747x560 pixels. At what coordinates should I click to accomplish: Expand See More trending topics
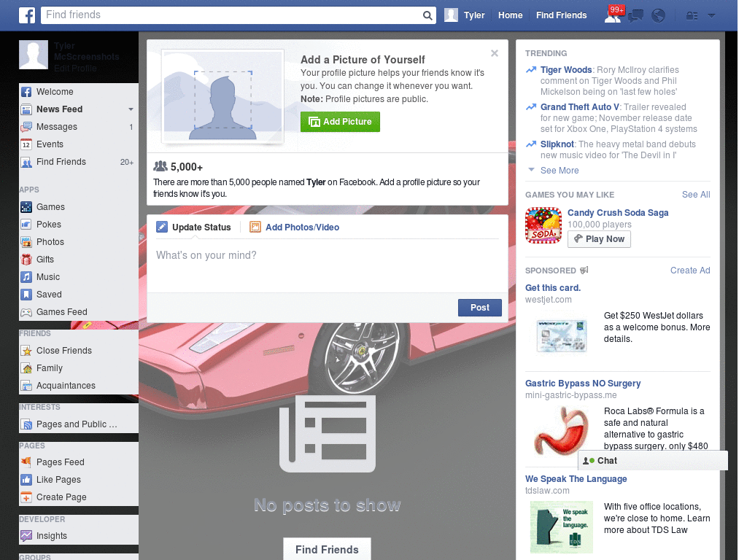tap(560, 171)
